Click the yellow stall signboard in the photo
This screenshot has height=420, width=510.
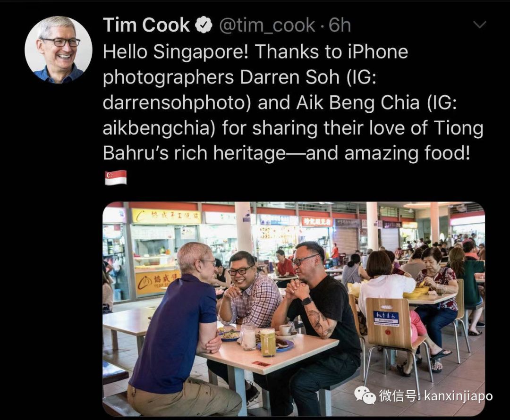coord(166,216)
